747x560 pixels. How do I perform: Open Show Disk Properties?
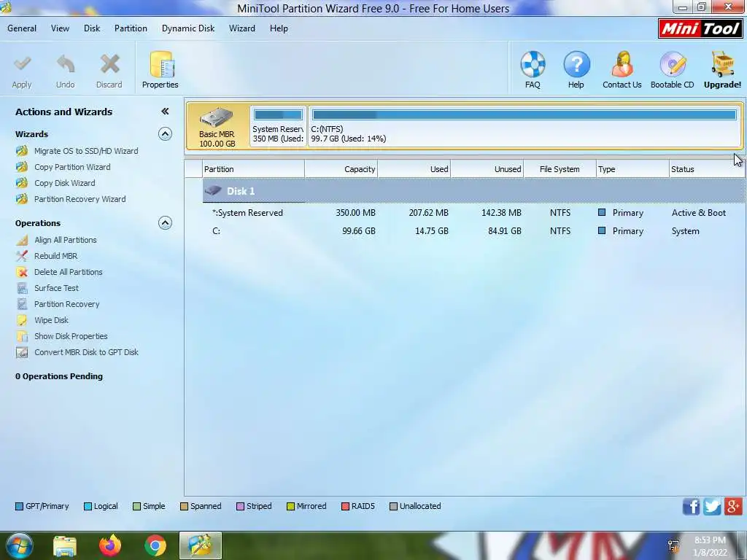click(x=71, y=336)
